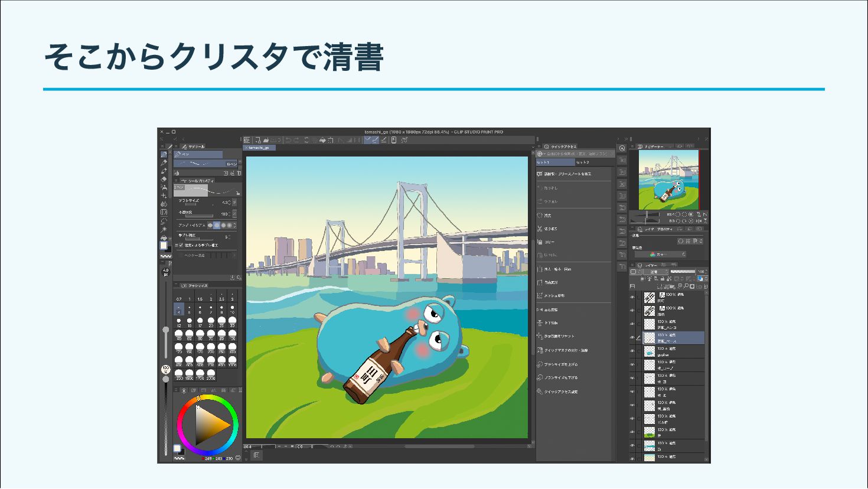Open the Tool Property panel menu
The height and width of the screenshot is (489, 868).
pos(177,181)
